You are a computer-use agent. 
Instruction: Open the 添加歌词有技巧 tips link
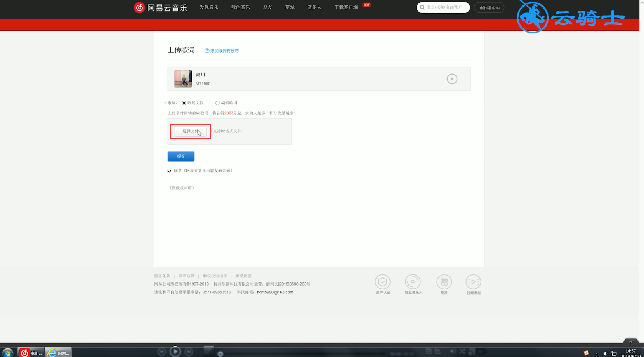pos(224,50)
